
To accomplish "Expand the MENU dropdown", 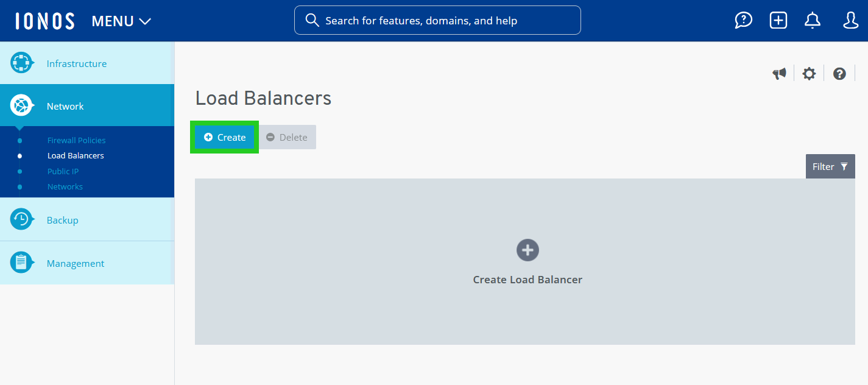I will [121, 21].
